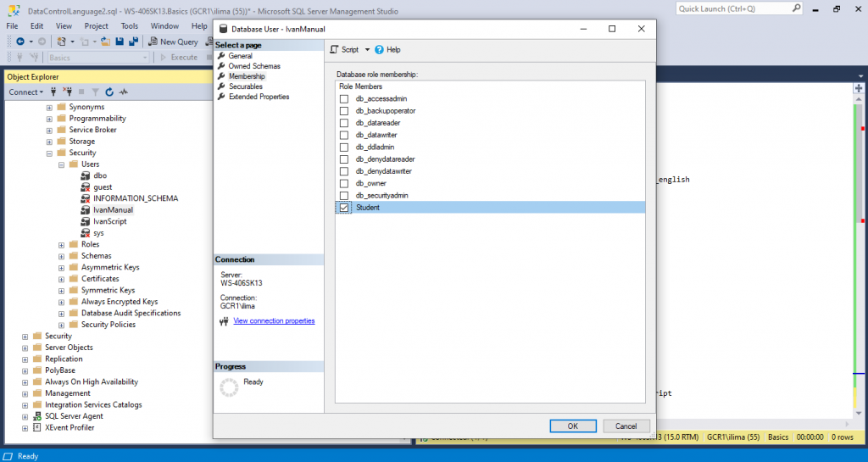Viewport: 868px width, 462px height.
Task: Expand the Server Objects tree node
Action: pos(25,348)
